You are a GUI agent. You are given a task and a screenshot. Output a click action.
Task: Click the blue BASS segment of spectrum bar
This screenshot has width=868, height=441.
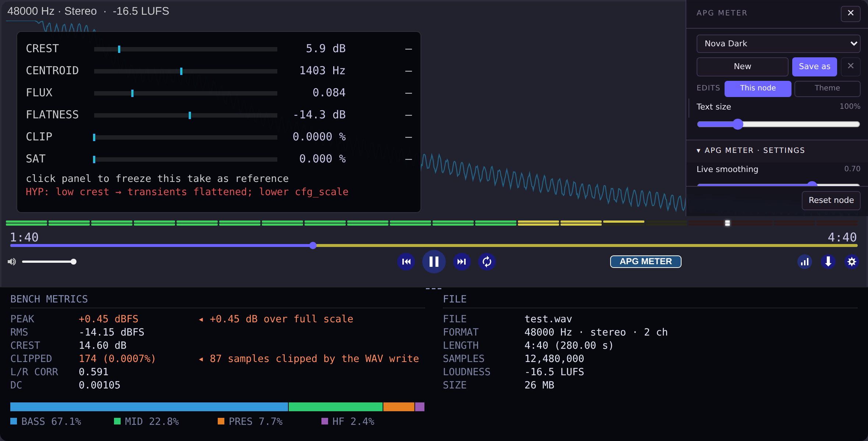tap(149, 407)
